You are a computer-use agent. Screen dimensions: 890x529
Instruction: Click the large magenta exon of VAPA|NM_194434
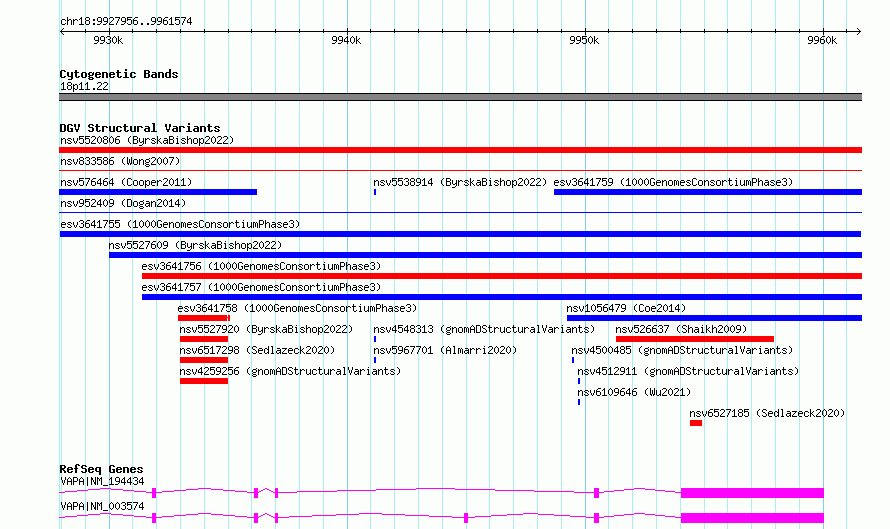click(752, 493)
